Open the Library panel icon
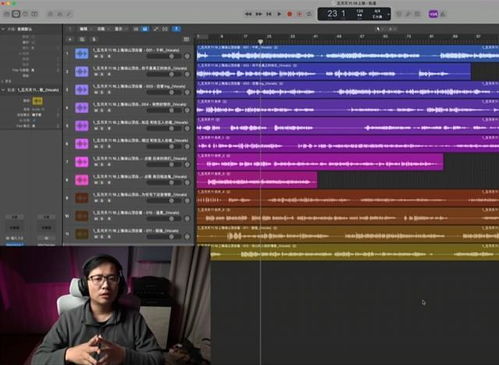Screen dimensions: 499x365 tap(6, 14)
